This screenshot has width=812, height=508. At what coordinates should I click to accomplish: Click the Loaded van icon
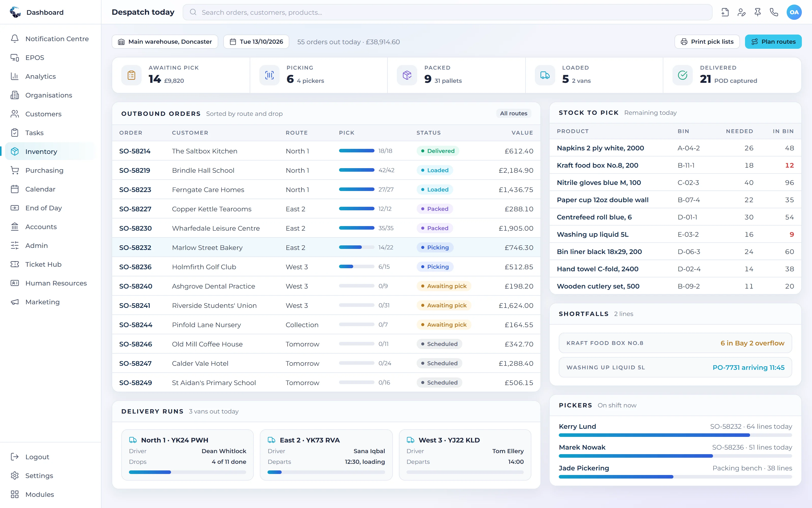click(x=545, y=75)
